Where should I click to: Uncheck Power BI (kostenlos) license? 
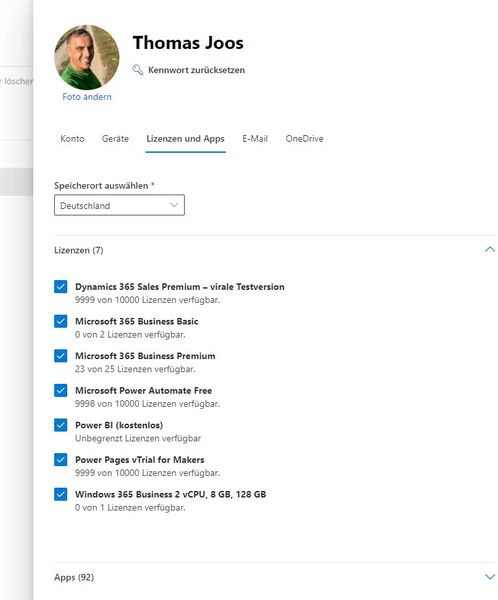(60, 425)
